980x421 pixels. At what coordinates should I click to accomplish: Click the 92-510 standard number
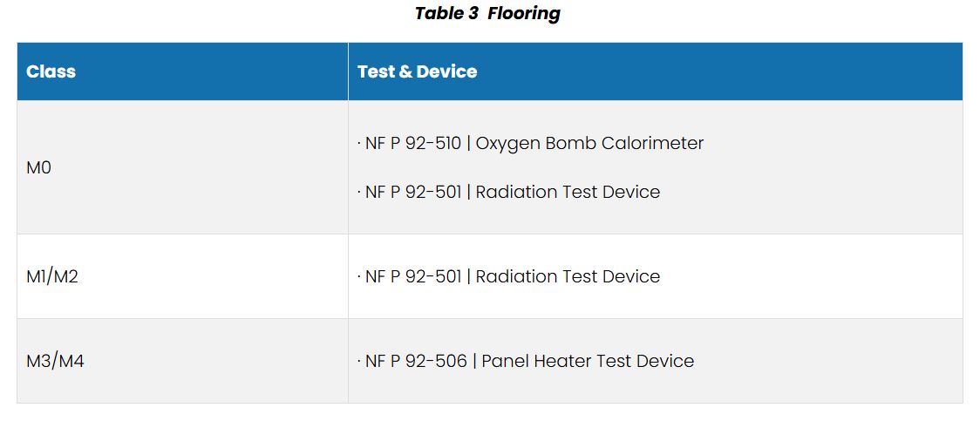[432, 144]
